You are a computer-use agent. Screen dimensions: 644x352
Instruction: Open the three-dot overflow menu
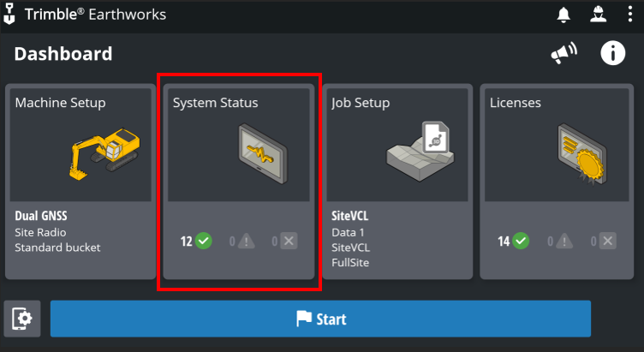pos(630,15)
